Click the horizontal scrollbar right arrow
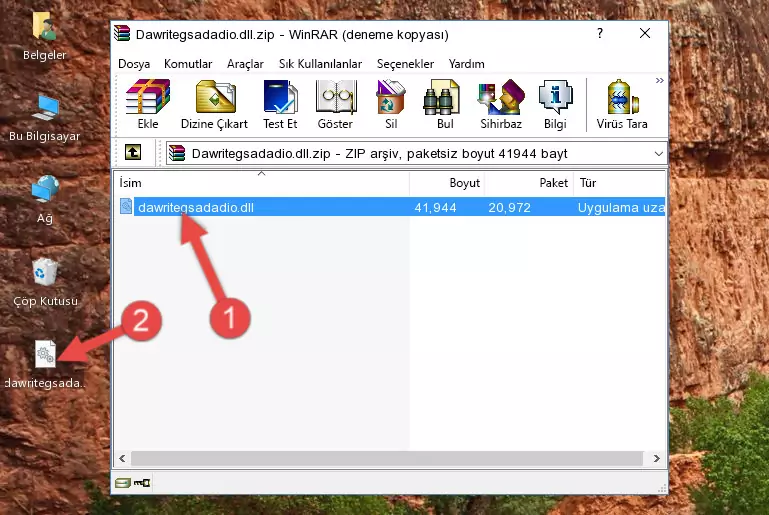 point(657,459)
